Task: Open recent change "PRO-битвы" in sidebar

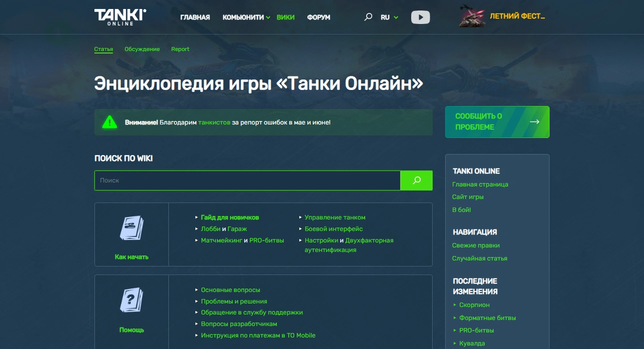Action: click(x=477, y=330)
